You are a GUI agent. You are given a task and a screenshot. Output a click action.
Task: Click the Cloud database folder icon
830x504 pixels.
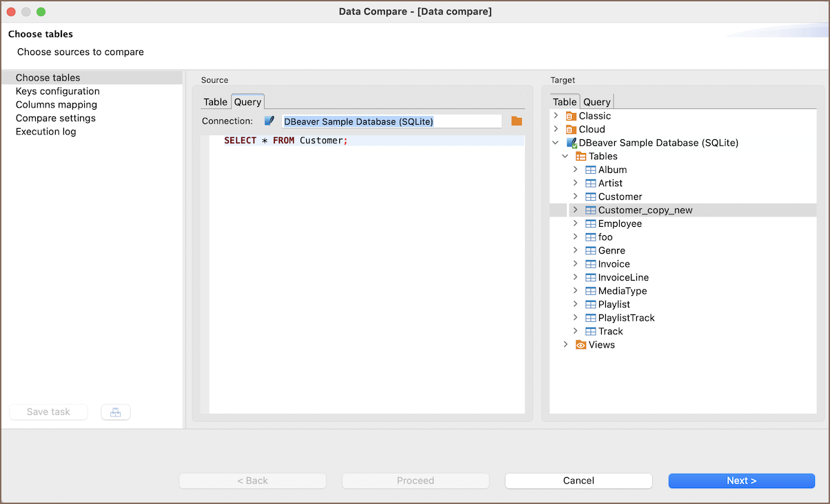570,130
